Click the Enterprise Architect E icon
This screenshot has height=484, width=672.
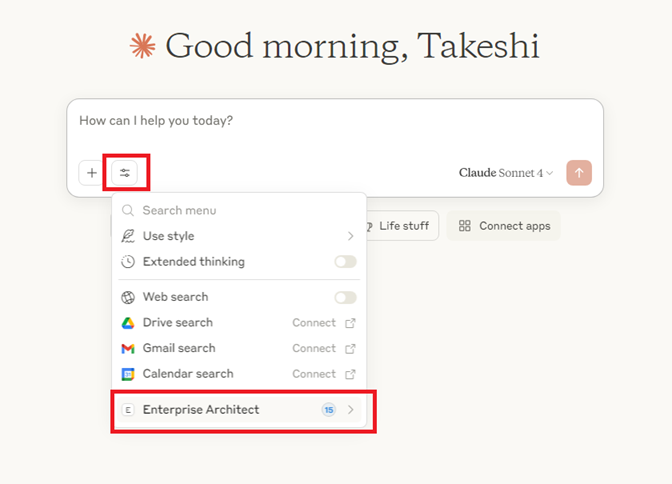(x=128, y=410)
